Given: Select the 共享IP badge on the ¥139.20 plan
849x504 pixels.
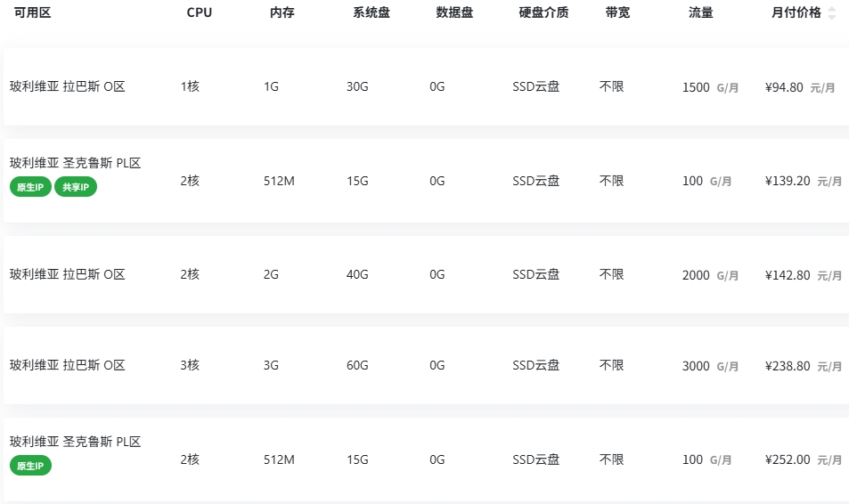Looking at the screenshot, I should (75, 187).
